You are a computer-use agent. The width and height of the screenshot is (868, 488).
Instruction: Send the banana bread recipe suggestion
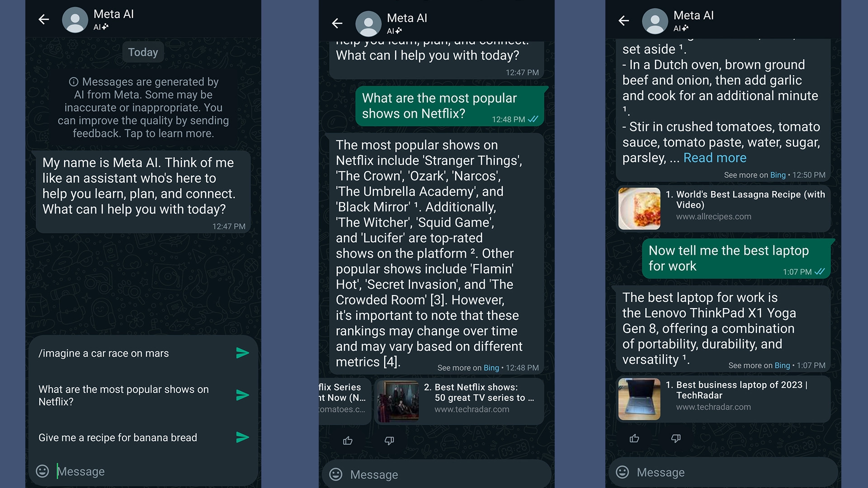[x=242, y=437]
